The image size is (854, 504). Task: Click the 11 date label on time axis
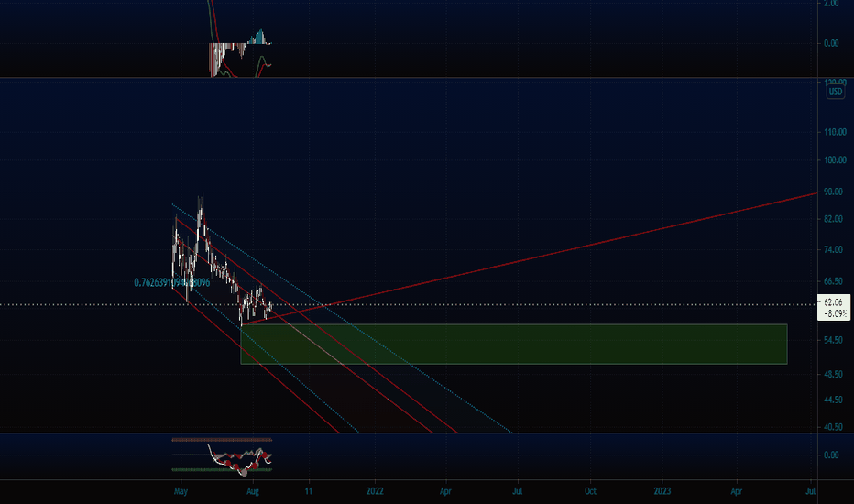[x=309, y=491]
